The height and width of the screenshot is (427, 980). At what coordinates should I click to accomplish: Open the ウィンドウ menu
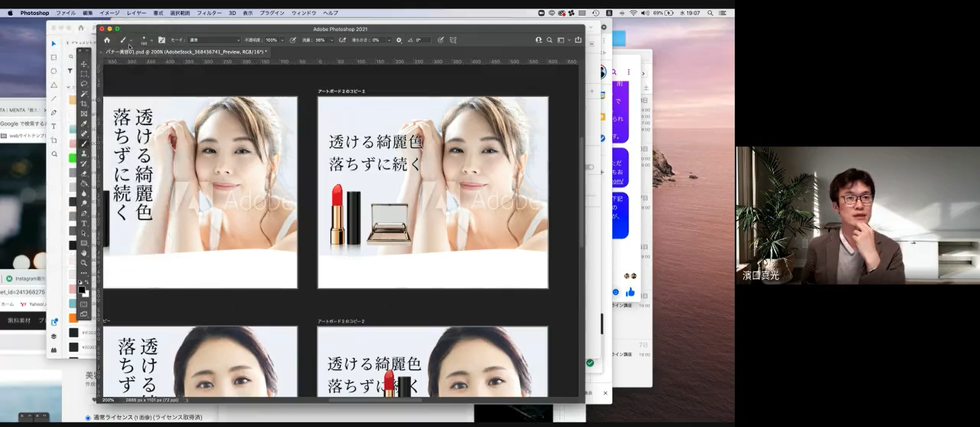pyautogui.click(x=304, y=13)
